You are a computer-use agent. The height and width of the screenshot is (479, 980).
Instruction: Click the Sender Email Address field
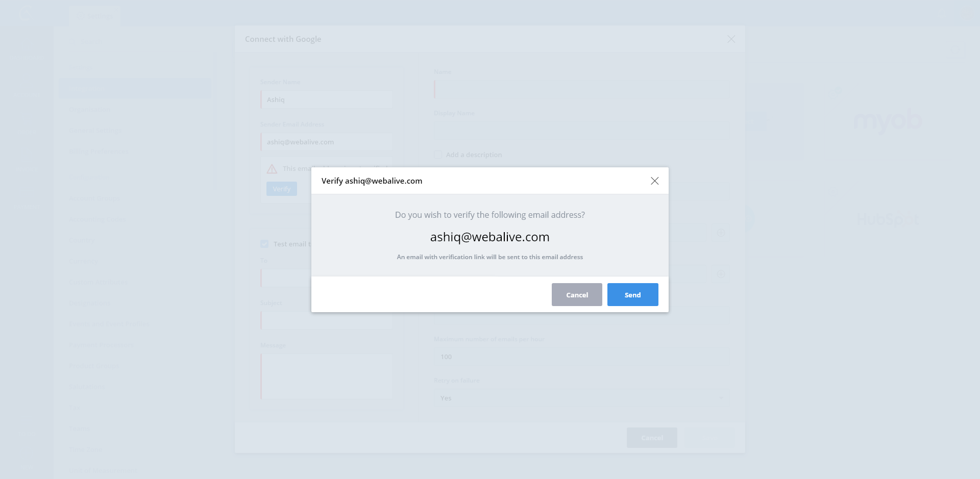coord(327,142)
